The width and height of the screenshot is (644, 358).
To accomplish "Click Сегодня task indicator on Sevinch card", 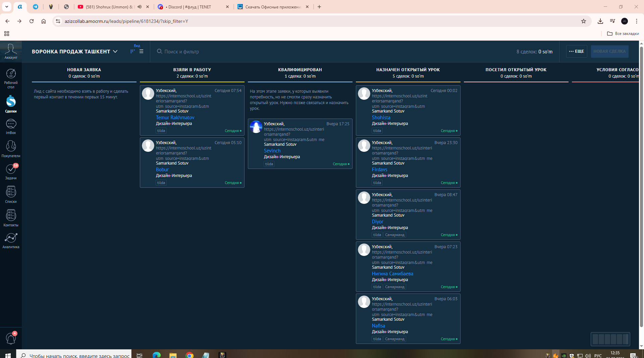I will click(341, 164).
